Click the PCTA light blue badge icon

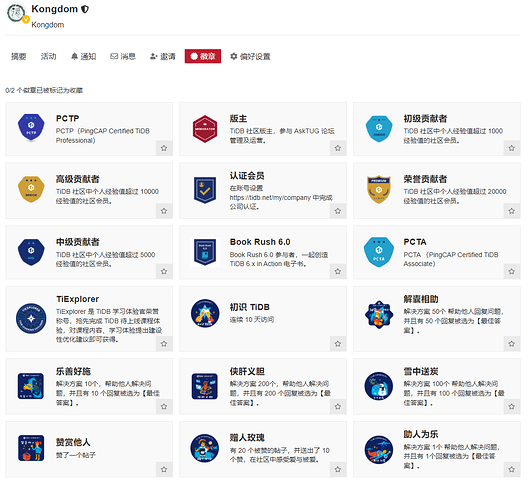379,252
